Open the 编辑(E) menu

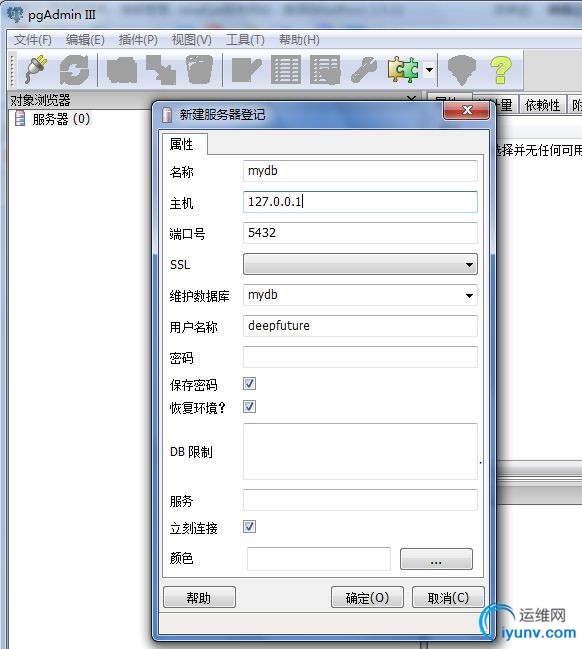pos(85,40)
